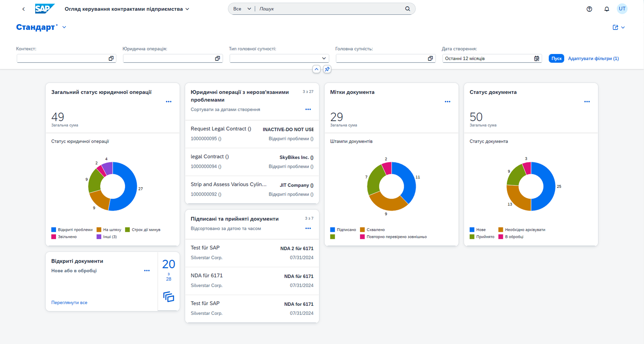
Task: Open calendar picker for Дата створення
Action: pyautogui.click(x=537, y=58)
